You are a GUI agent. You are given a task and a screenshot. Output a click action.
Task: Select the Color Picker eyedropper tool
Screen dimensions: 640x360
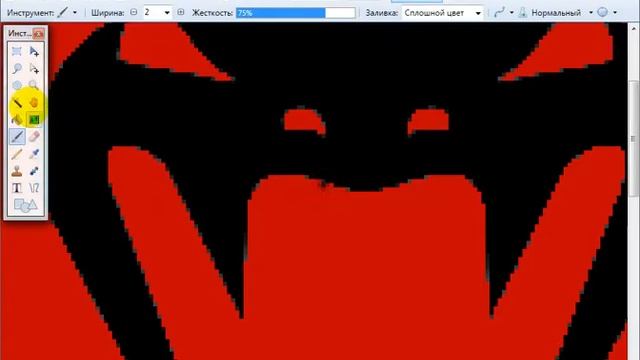[x=34, y=154]
